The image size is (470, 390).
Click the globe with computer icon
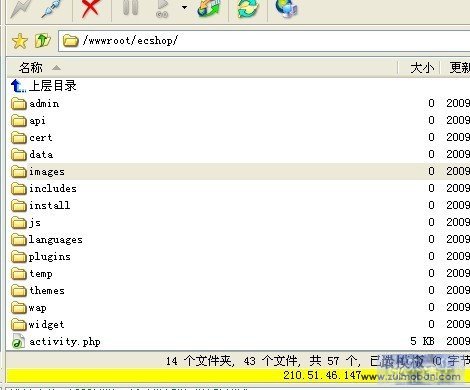[x=287, y=8]
